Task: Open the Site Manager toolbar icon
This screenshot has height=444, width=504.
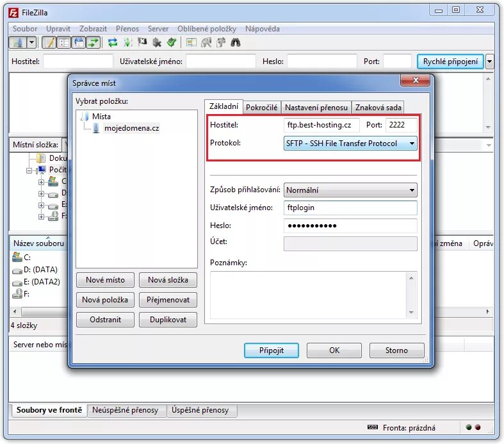Action: click(x=17, y=42)
